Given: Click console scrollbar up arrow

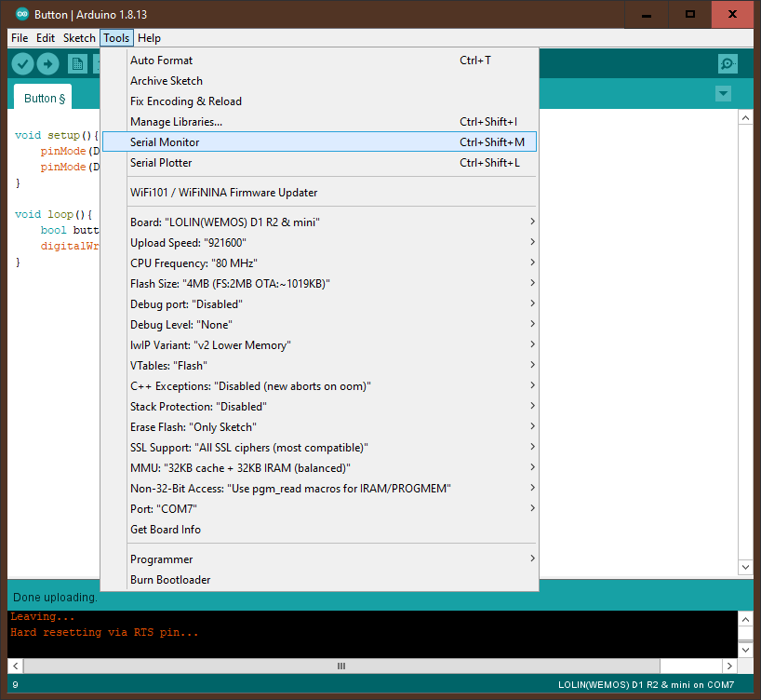Looking at the screenshot, I should 745,619.
